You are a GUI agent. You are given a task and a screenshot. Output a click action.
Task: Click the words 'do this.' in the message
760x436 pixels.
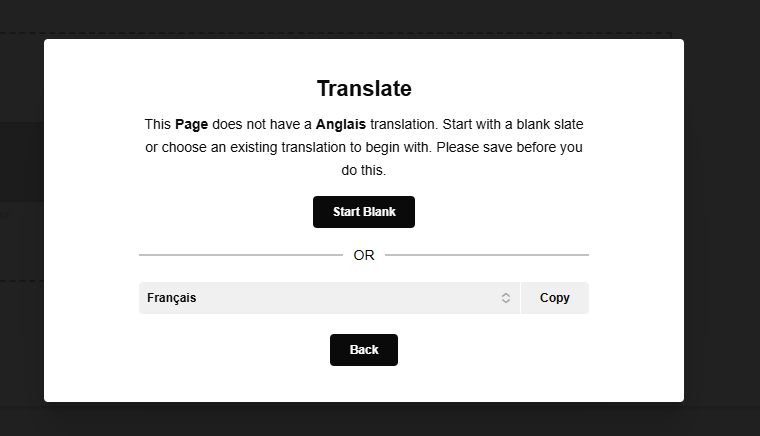[364, 171]
